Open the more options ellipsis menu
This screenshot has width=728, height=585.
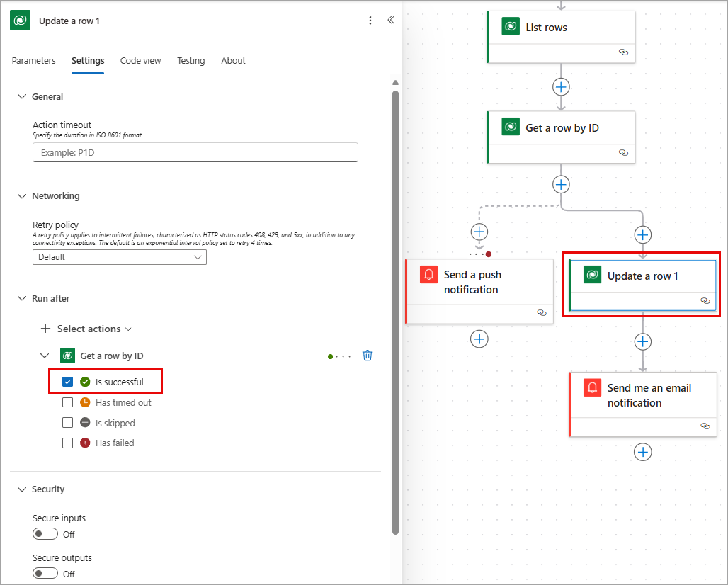point(370,20)
